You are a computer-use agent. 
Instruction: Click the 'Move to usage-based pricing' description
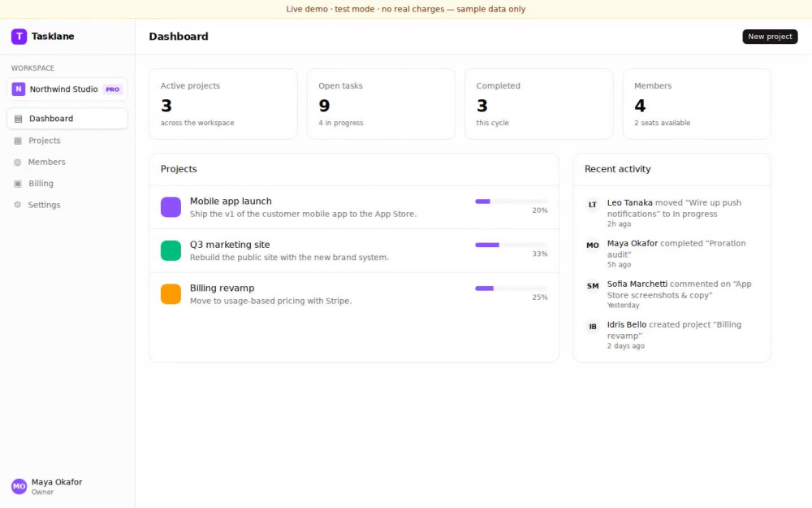coord(271,302)
